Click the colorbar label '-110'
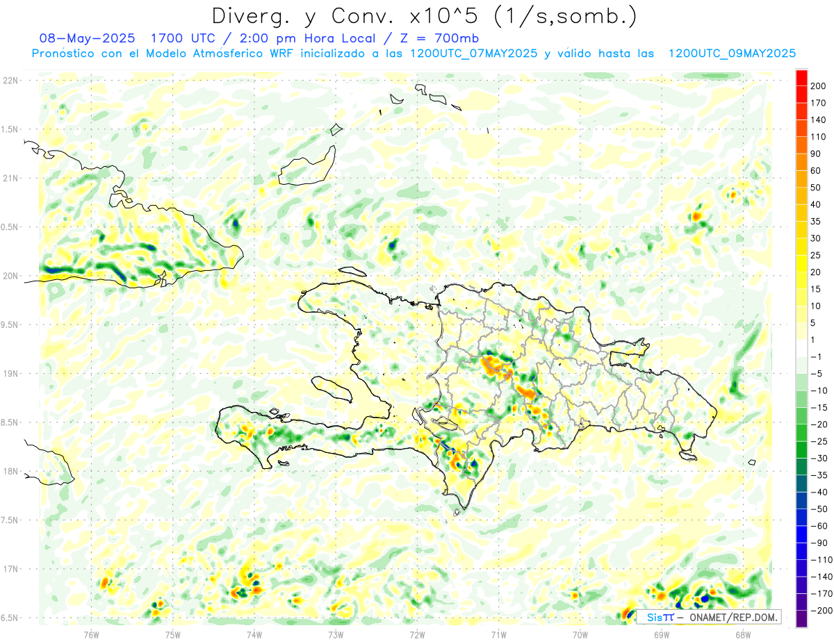Screen dimensions: 834x644 click(820, 560)
